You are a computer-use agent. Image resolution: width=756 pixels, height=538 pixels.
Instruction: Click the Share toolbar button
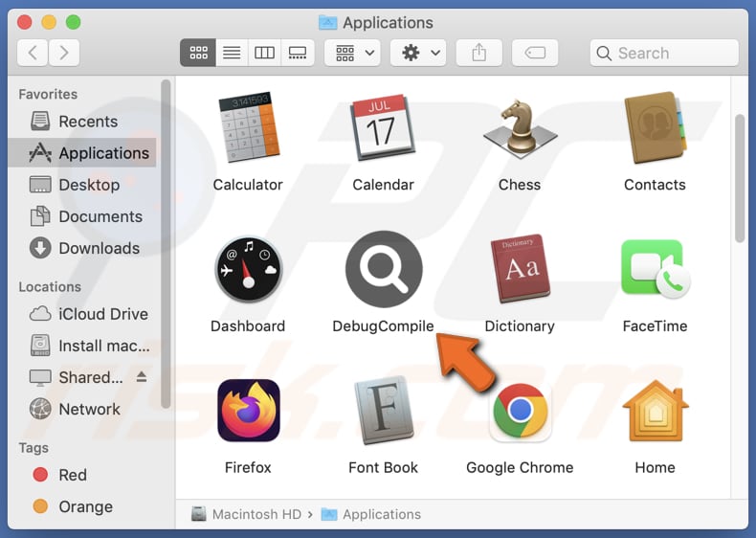tap(479, 53)
